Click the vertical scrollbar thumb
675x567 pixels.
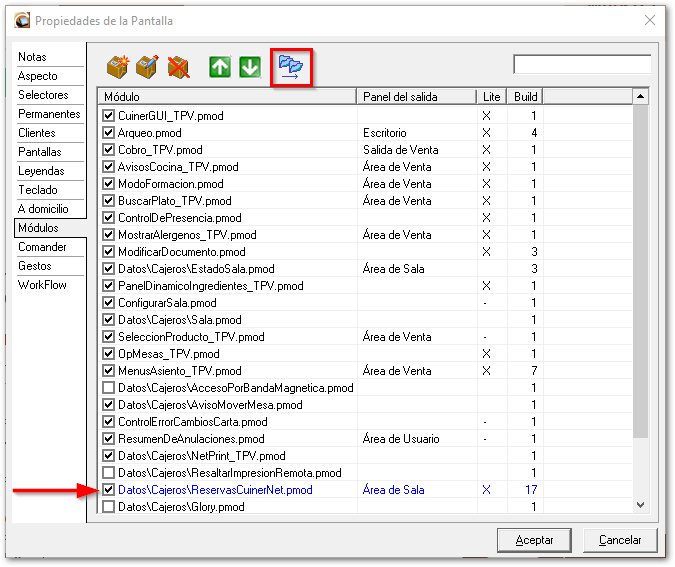(640, 271)
